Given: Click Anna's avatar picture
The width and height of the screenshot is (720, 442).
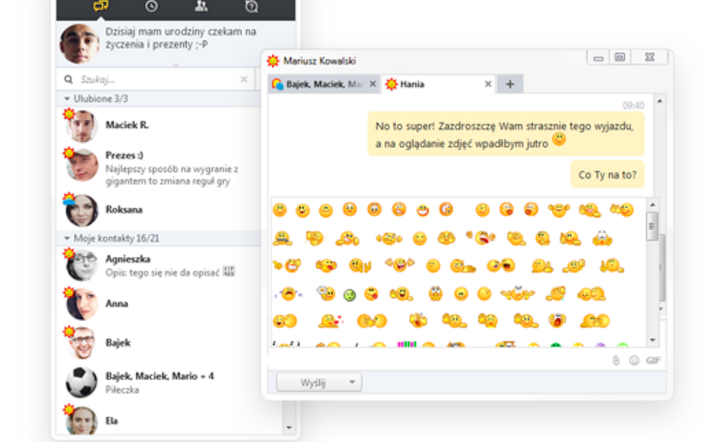Looking at the screenshot, I should coord(82,304).
